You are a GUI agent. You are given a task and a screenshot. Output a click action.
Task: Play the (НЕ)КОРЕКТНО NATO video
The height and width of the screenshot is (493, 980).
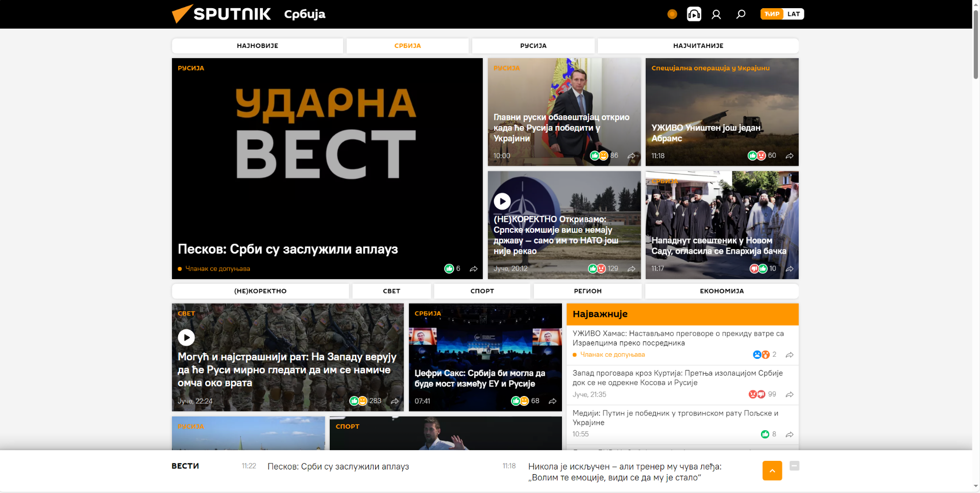(x=502, y=202)
